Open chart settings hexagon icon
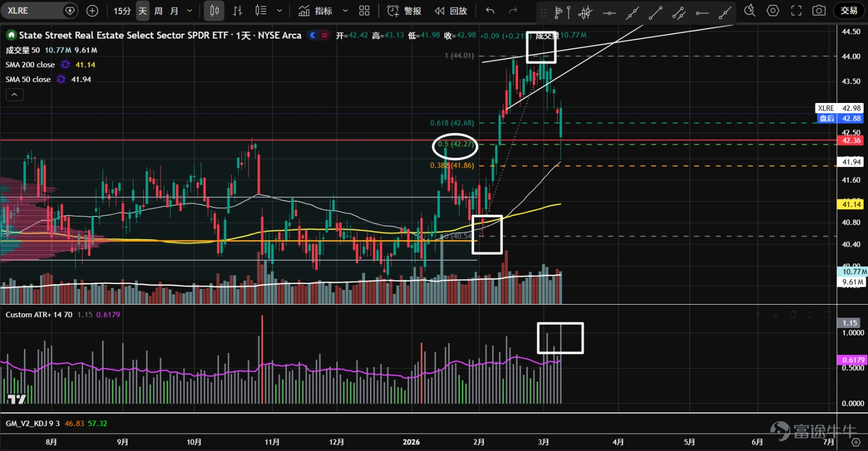Screen dimensions: 868x451 click(x=773, y=10)
